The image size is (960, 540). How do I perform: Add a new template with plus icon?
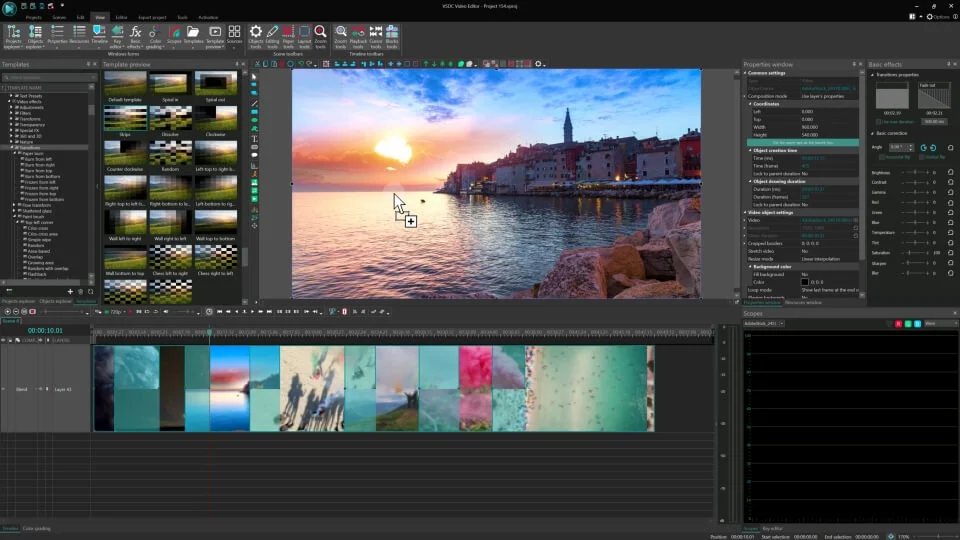tap(70, 291)
